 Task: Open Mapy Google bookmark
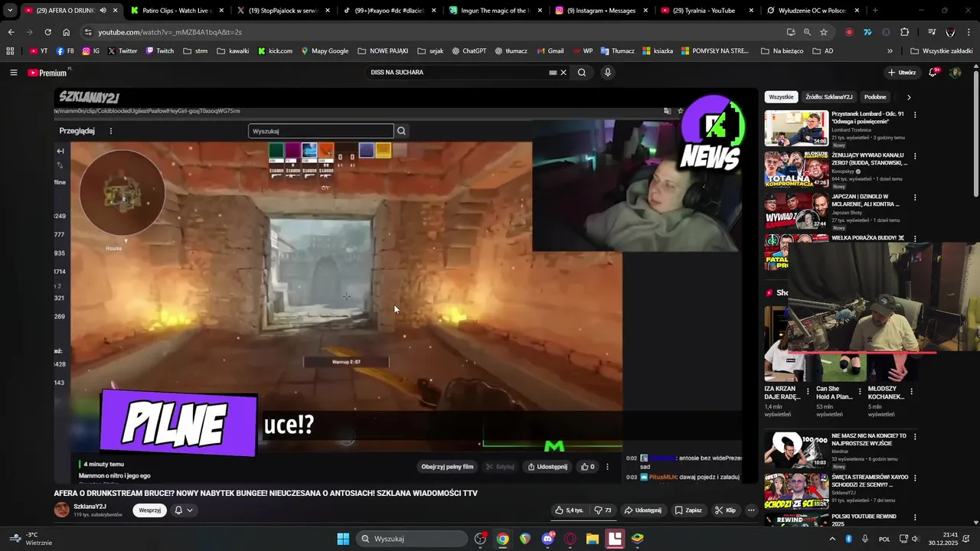[x=325, y=51]
